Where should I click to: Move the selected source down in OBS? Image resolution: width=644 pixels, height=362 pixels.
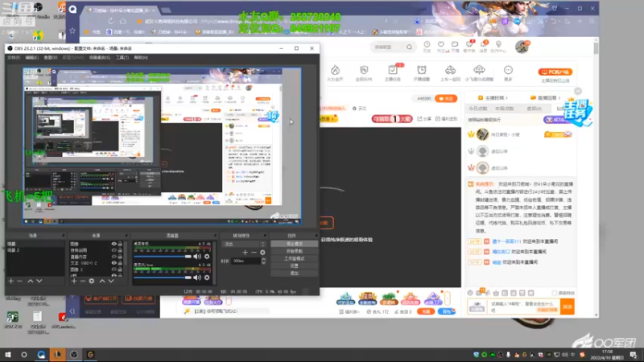111,281
